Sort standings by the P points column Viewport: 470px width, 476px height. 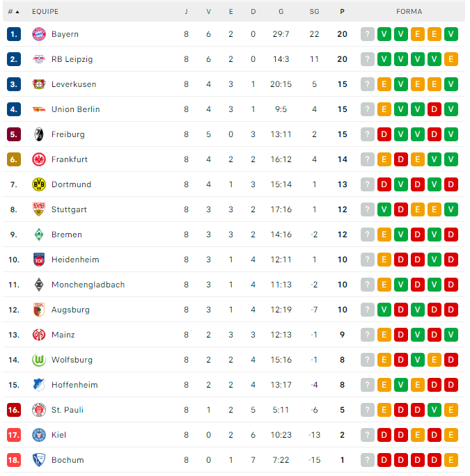click(342, 12)
